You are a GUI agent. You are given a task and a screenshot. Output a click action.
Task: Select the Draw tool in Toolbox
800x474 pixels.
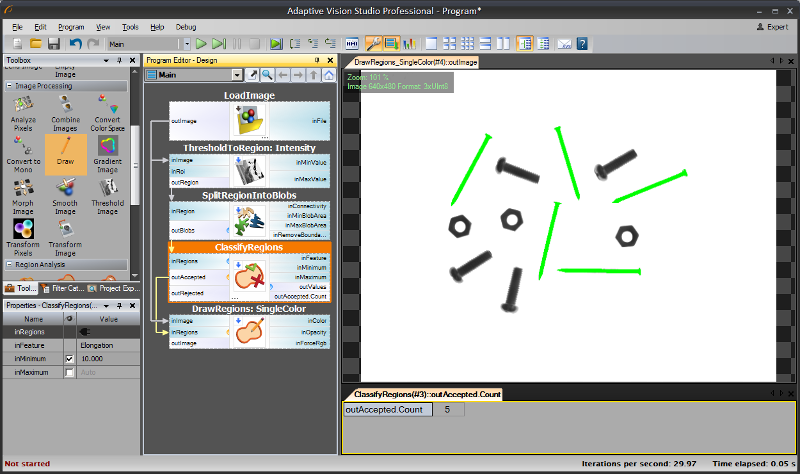[x=65, y=154]
